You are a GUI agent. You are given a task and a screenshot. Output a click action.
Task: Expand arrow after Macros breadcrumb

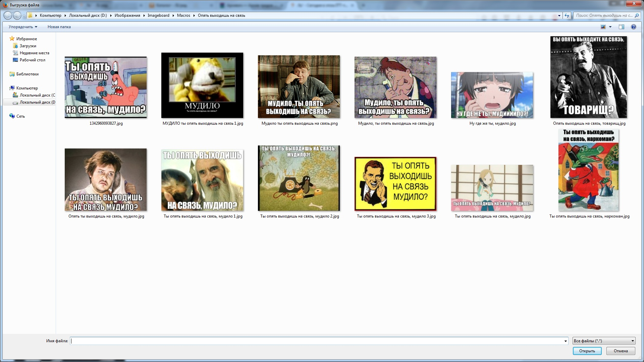pyautogui.click(x=194, y=15)
